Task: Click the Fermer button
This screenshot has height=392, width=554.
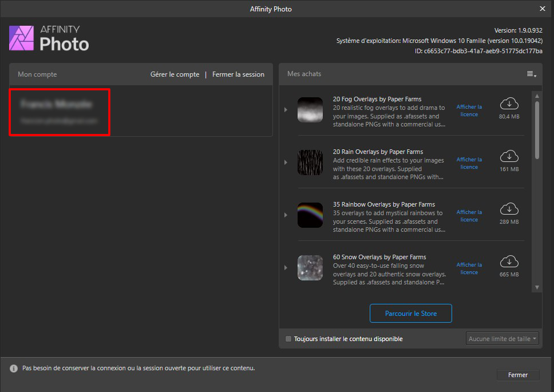Action: click(517, 375)
